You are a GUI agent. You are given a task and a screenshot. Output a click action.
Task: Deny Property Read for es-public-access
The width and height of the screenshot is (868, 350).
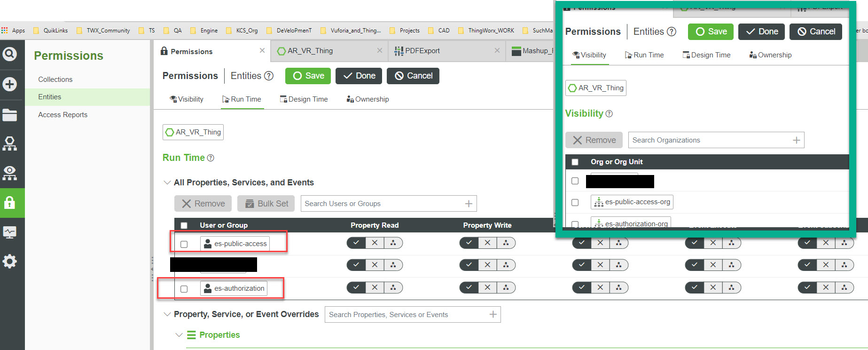pyautogui.click(x=375, y=243)
